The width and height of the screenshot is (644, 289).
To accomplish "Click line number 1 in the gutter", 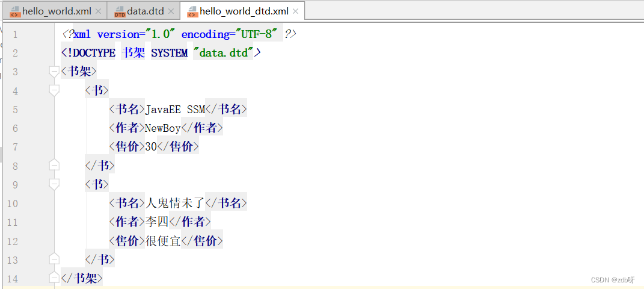I will (x=15, y=34).
